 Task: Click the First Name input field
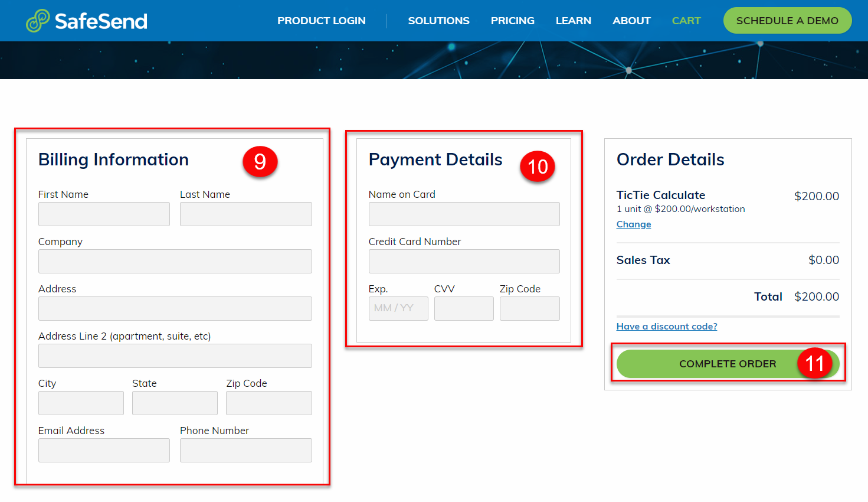pos(104,214)
